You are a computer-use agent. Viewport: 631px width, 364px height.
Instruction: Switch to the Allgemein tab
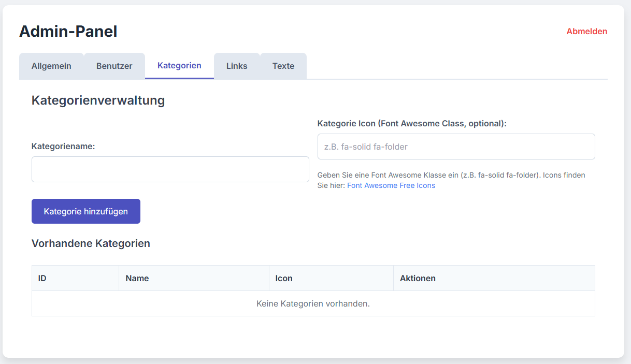[x=51, y=66]
